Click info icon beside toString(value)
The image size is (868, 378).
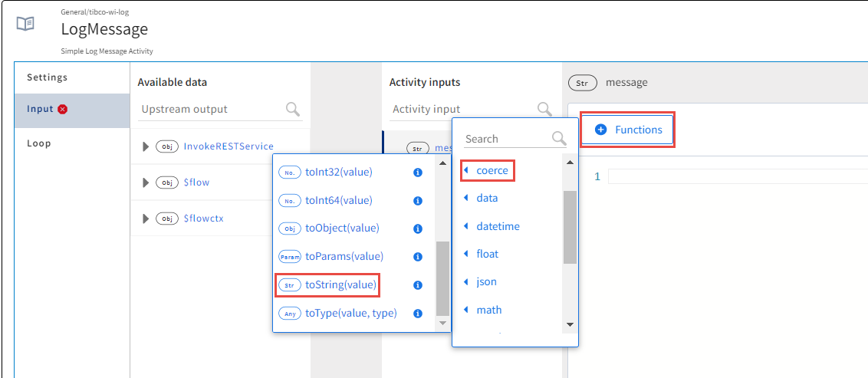tap(418, 285)
